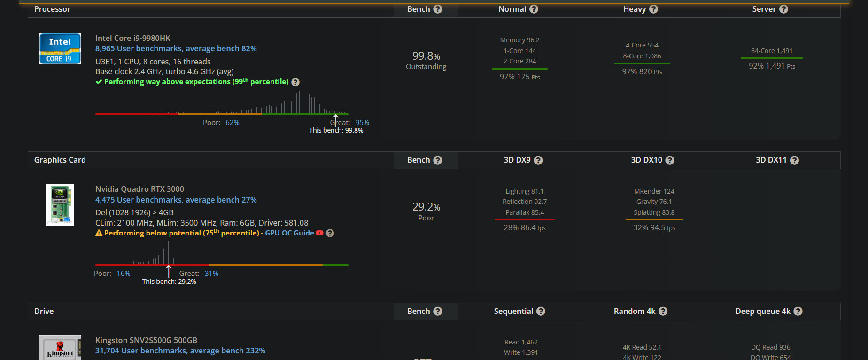Click help icon beside Heavy heading
Screen dimensions: 868x360
click(654, 9)
